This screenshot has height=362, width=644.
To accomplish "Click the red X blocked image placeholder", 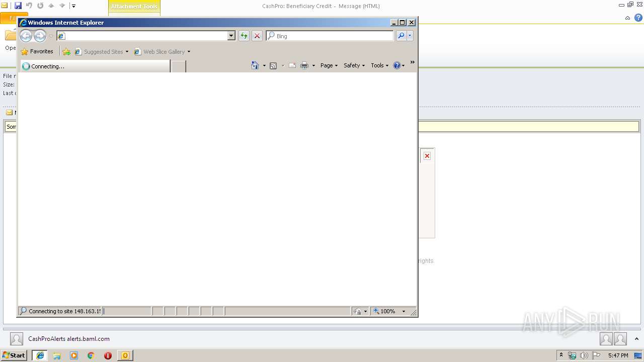I will (x=427, y=156).
